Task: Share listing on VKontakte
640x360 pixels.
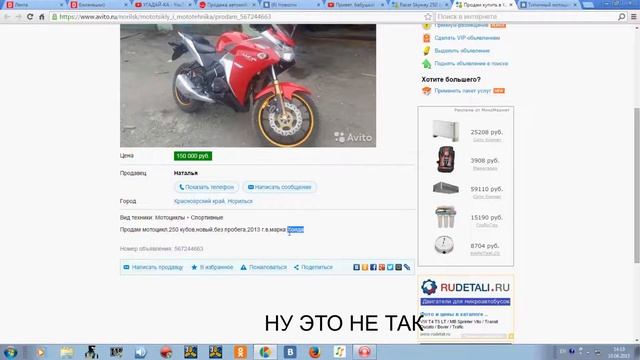Action: click(x=356, y=267)
